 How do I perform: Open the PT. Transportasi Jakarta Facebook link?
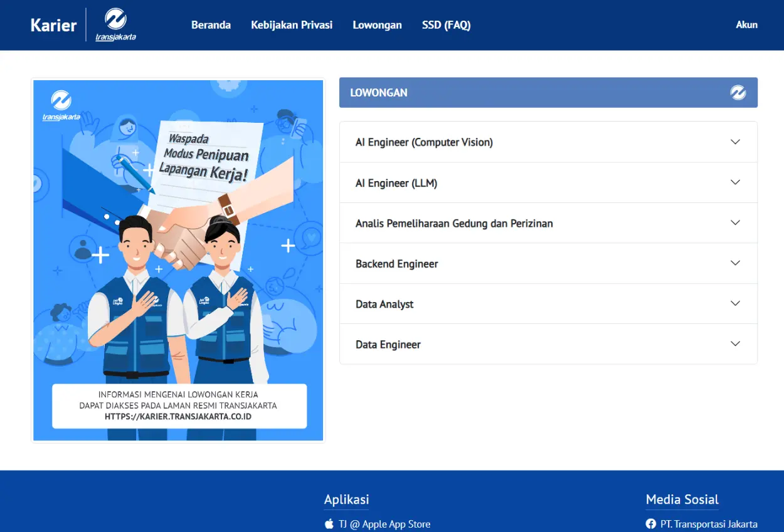[709, 524]
